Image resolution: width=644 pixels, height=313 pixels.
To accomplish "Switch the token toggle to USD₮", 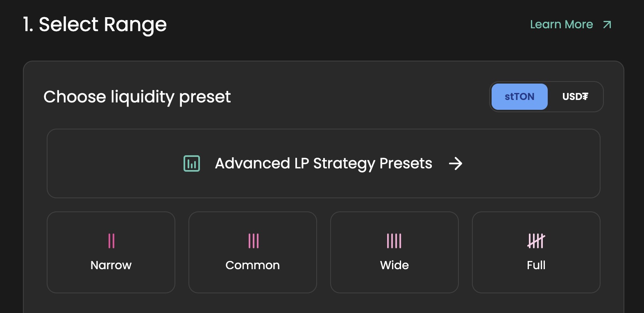I will [x=575, y=97].
